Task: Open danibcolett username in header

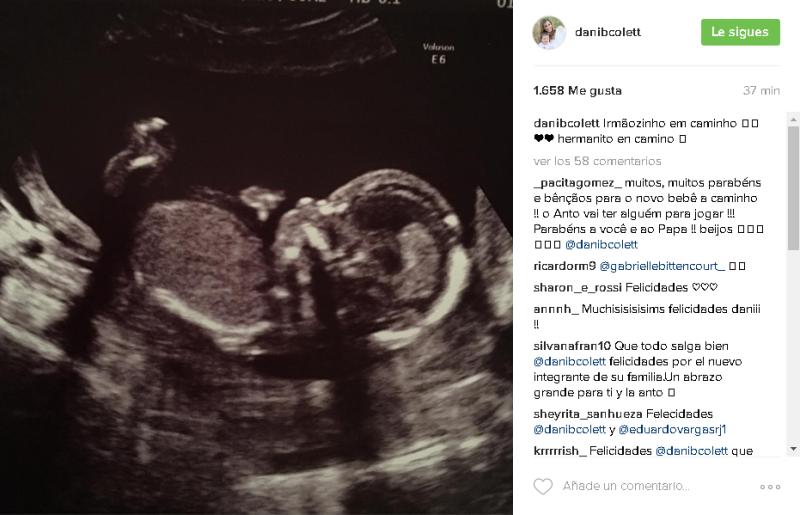Action: coord(608,32)
